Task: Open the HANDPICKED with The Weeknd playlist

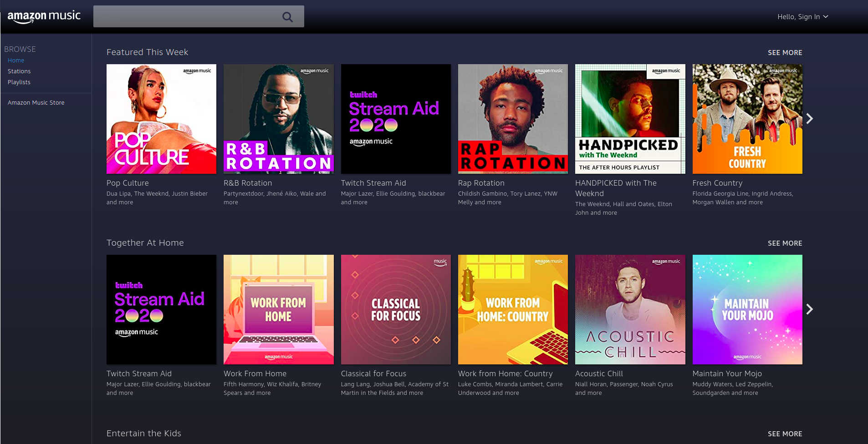Action: pos(630,119)
